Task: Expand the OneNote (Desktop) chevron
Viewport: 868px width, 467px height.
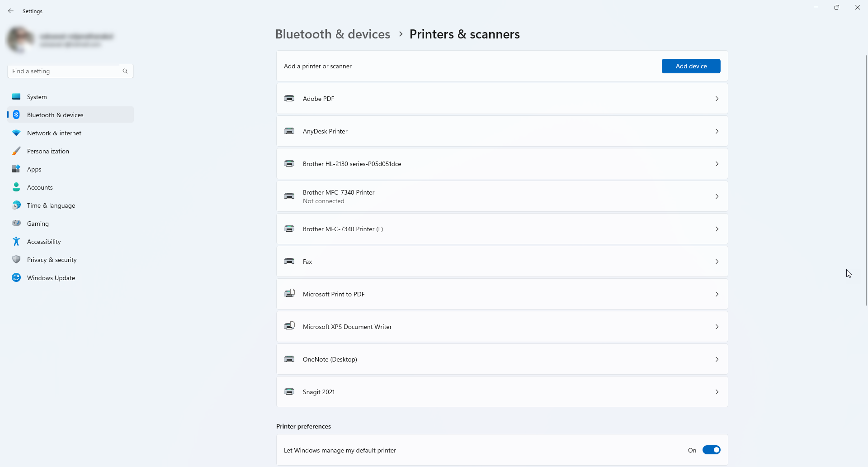Action: [717, 359]
